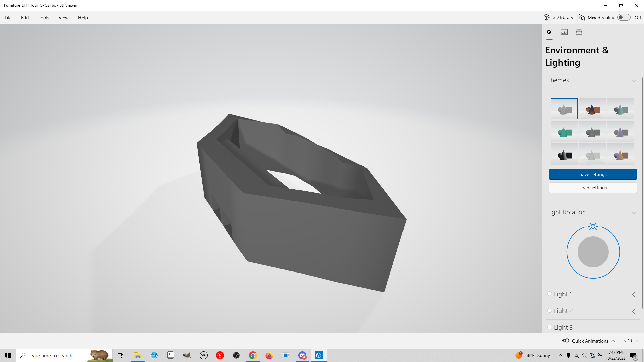
Task: Open the notification center icon
Action: pyautogui.click(x=634, y=355)
